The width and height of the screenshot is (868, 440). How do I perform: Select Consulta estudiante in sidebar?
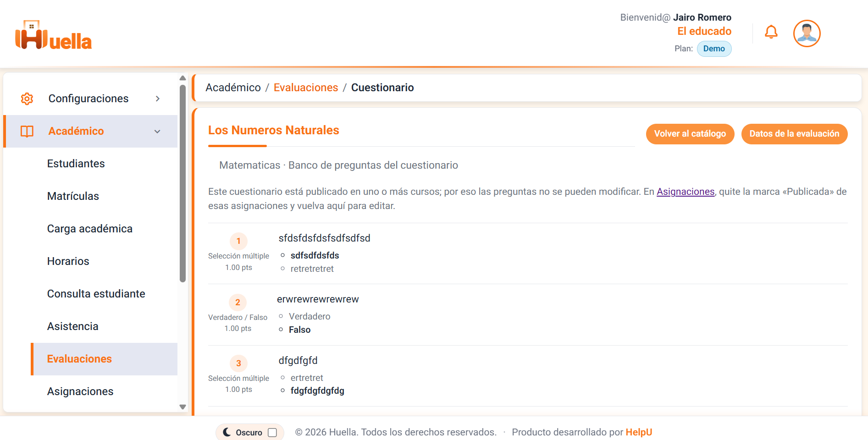click(x=96, y=294)
